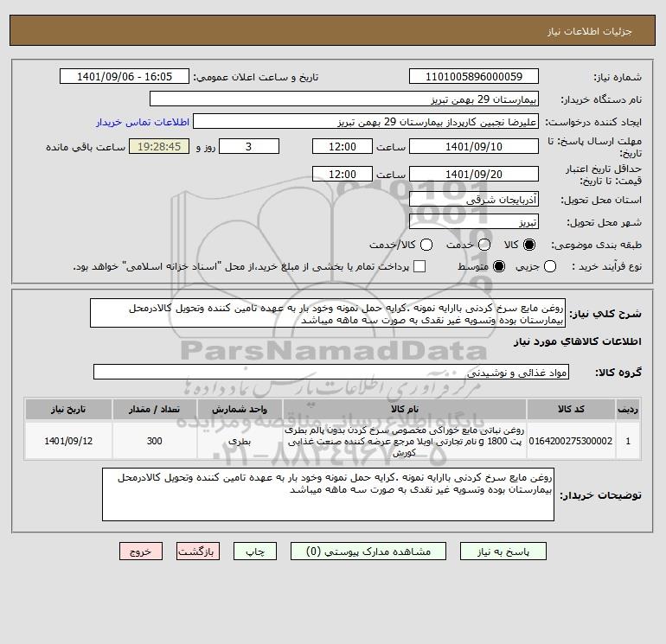Click the product name cell روغن نباتی مایع
The image size is (666, 644).
(x=405, y=441)
